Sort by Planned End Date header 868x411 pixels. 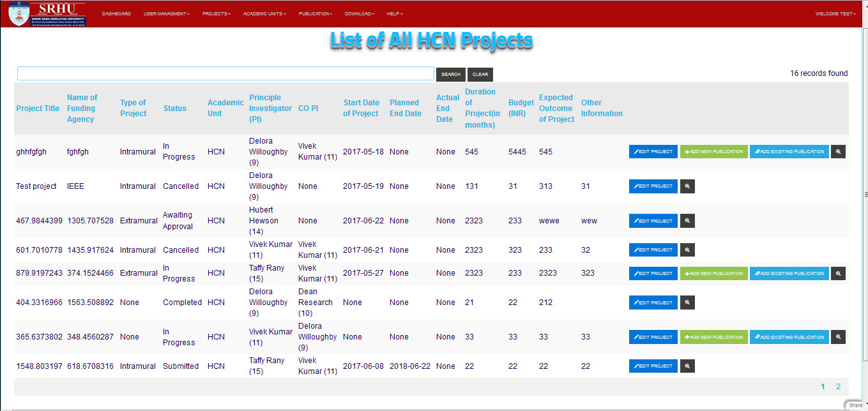(x=406, y=108)
